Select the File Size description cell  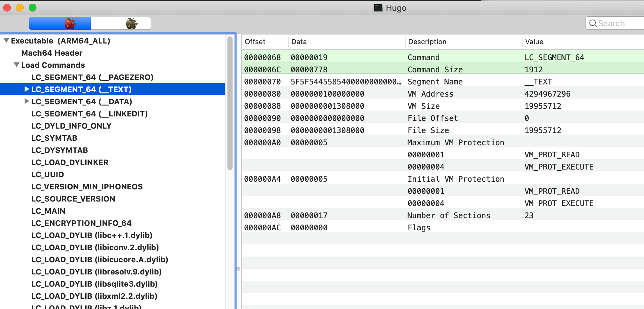[428, 131]
